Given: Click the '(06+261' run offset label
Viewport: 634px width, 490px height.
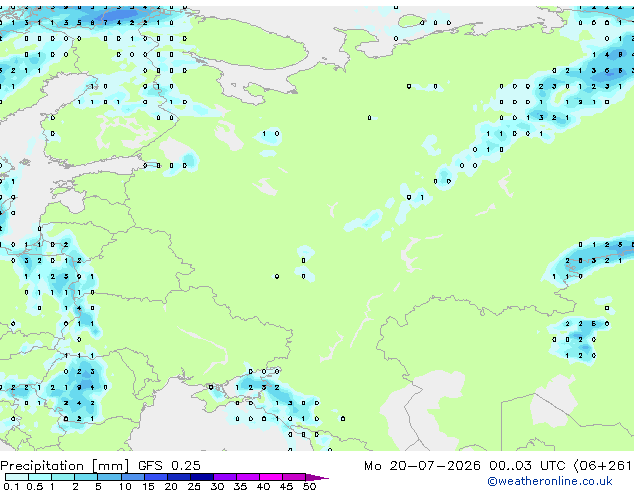Looking at the screenshot, I should coord(602,466).
